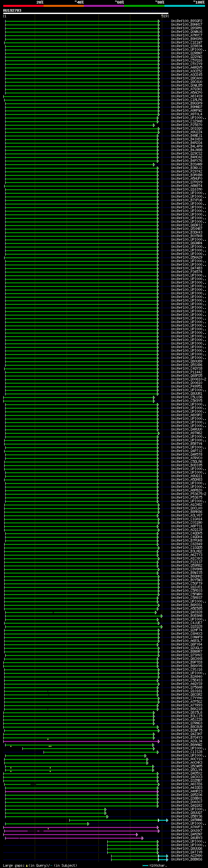Click the purple ~60% legend color bar

click(104, 6)
